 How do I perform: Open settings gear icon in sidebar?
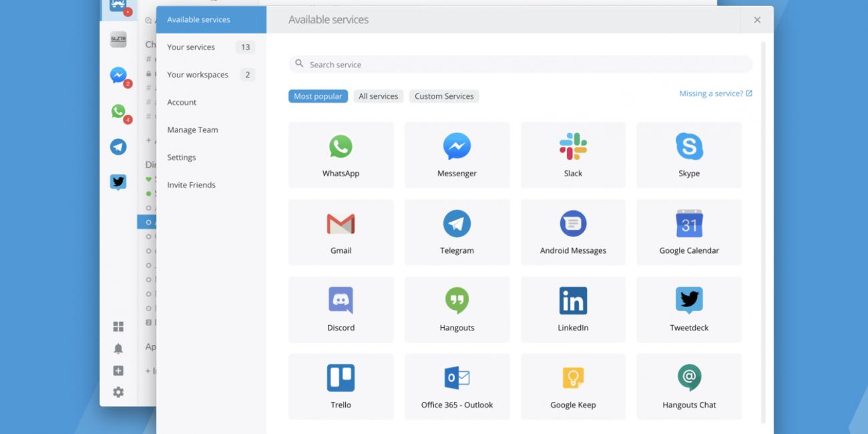[118, 392]
